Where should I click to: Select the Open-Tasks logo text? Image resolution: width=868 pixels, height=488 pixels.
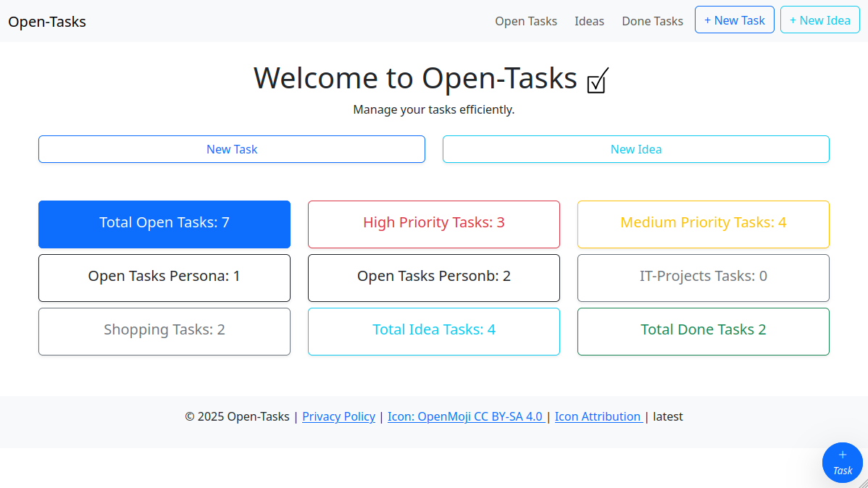pyautogui.click(x=46, y=22)
